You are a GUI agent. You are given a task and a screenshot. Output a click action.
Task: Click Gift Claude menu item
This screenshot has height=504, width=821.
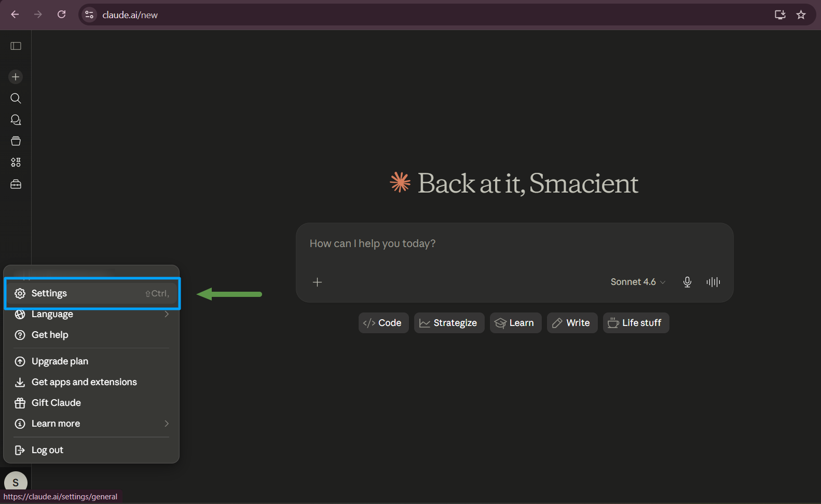[92, 403]
